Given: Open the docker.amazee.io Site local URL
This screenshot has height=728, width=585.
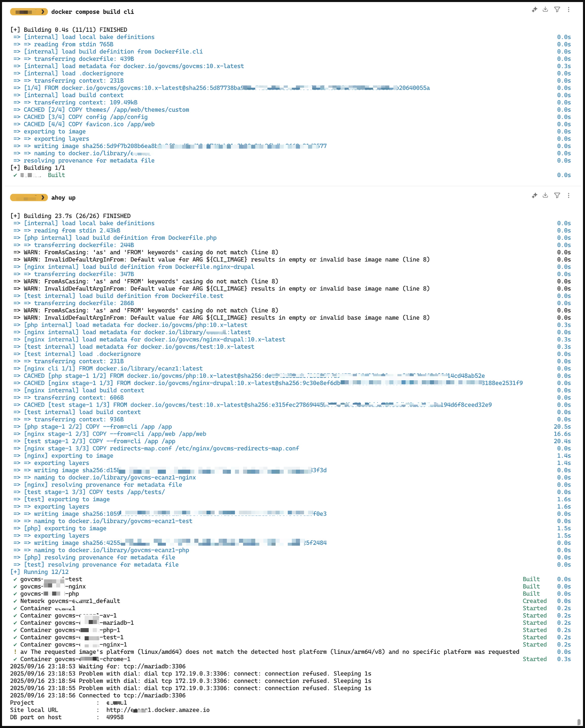Looking at the screenshot, I should [158, 710].
